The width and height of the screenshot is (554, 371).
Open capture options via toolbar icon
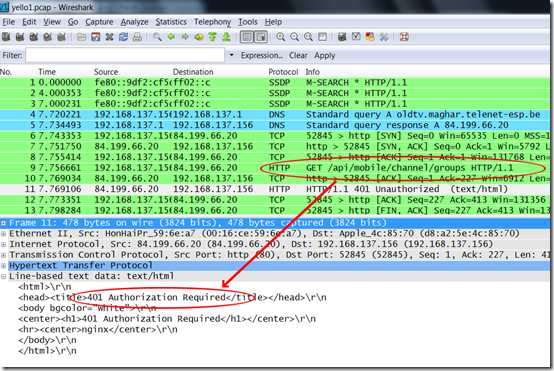(x=20, y=37)
